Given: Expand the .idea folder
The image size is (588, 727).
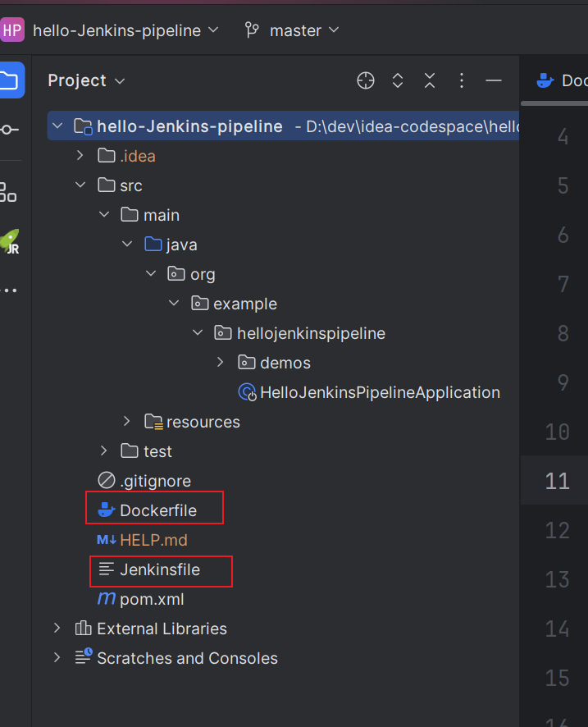Looking at the screenshot, I should [80, 155].
